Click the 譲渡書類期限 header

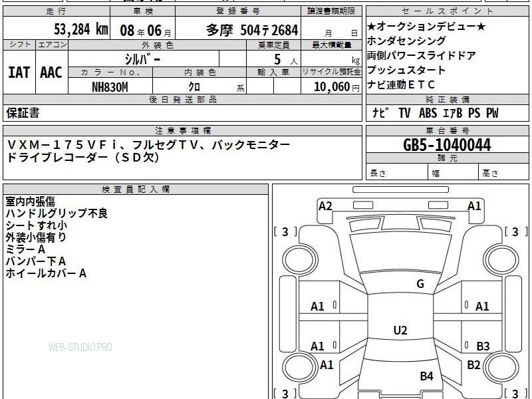click(331, 11)
